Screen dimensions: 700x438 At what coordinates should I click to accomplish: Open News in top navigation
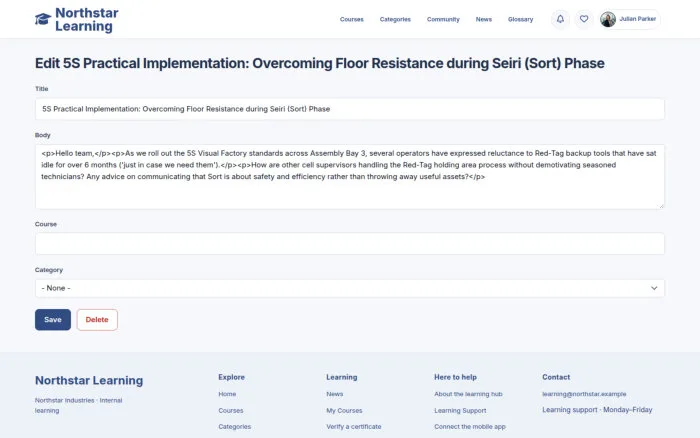[483, 19]
